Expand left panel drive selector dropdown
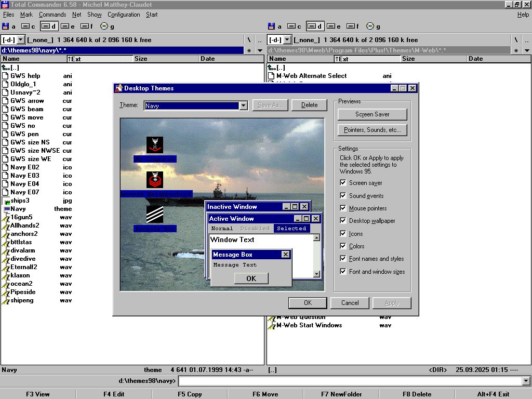This screenshot has width=532, height=399. click(x=21, y=40)
